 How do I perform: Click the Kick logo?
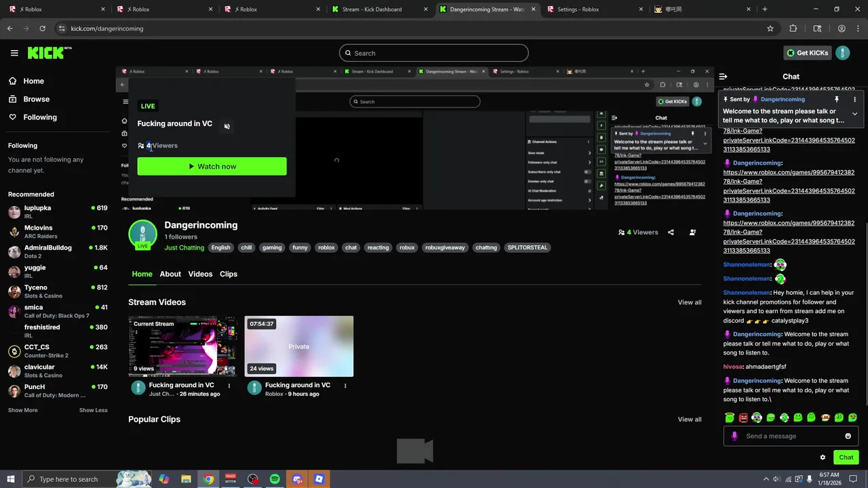[x=50, y=53]
